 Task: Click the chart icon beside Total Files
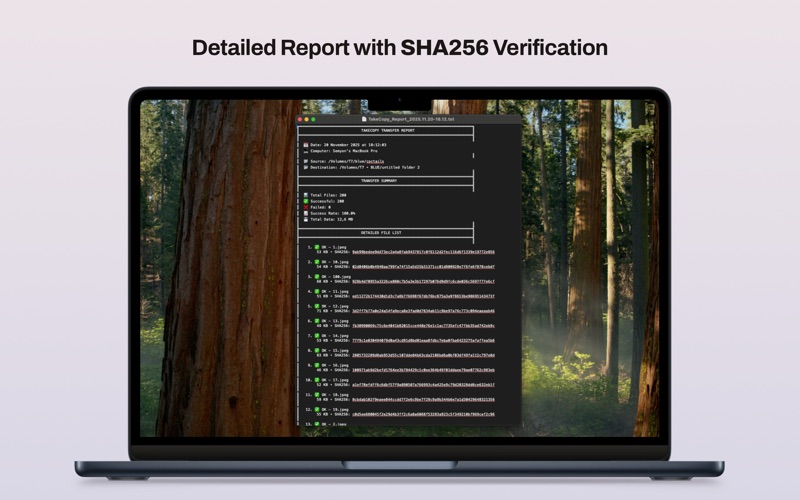click(306, 195)
